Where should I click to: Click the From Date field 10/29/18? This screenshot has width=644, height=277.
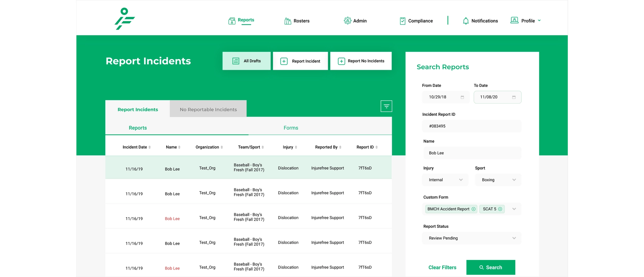coord(446,97)
